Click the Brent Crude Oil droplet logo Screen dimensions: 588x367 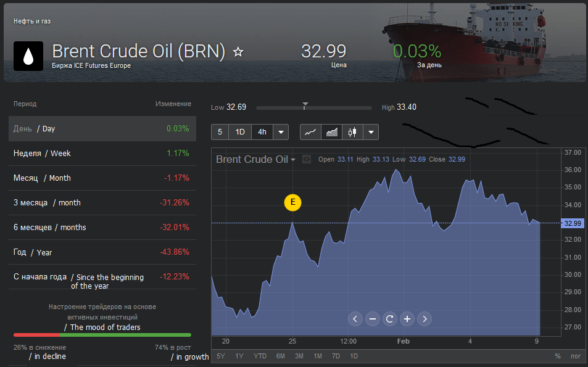pyautogui.click(x=28, y=56)
